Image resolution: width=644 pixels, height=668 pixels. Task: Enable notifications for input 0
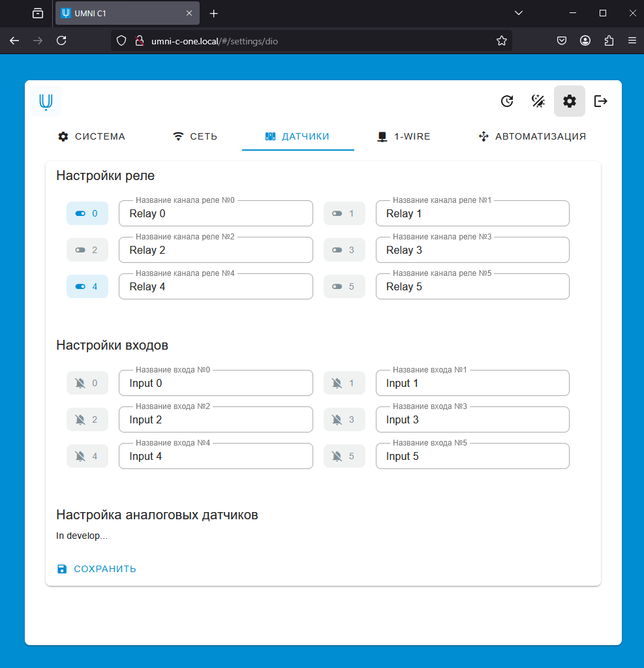(87, 383)
